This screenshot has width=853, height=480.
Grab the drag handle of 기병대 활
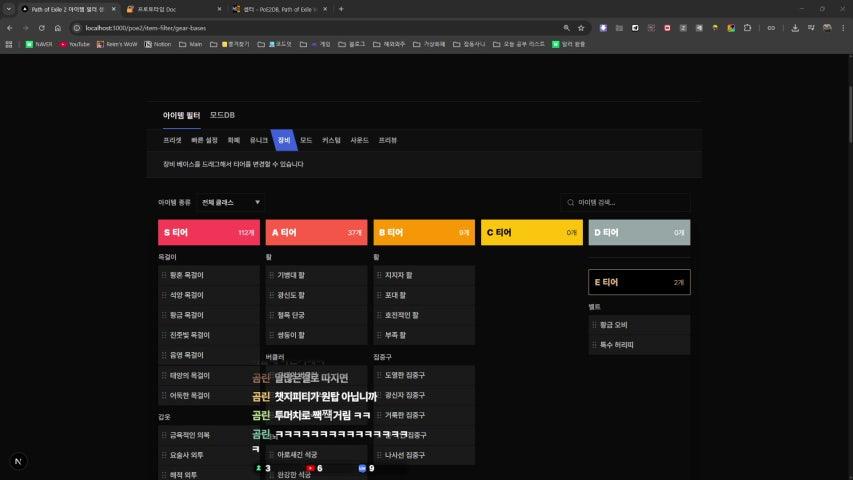click(x=271, y=275)
